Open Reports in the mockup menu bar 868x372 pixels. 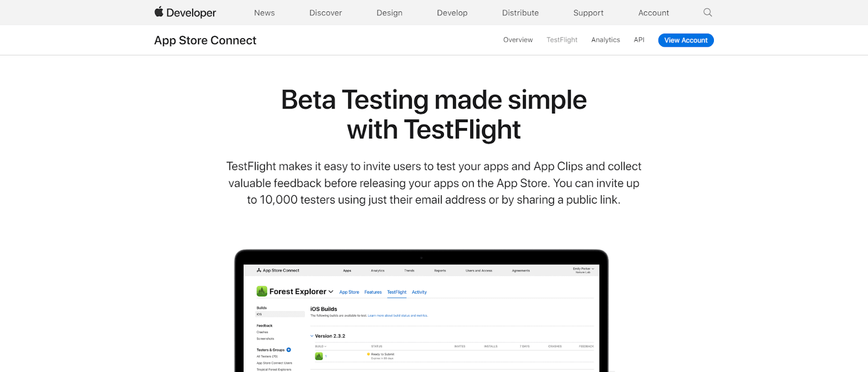click(440, 270)
